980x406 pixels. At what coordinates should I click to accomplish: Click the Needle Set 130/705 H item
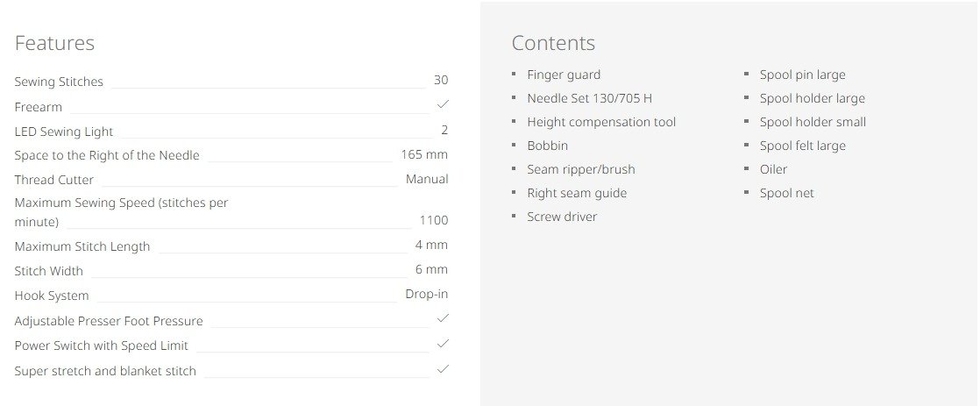(x=589, y=98)
